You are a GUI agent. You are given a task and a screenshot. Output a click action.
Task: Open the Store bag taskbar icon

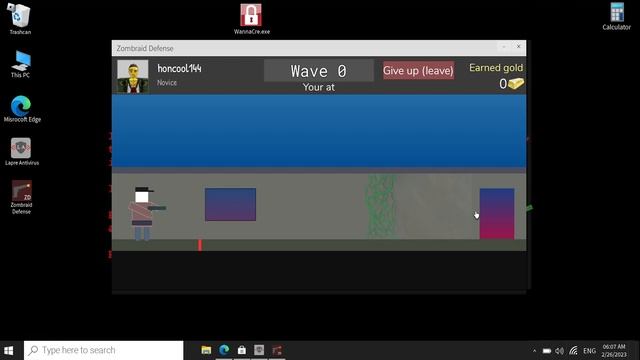[242, 350]
